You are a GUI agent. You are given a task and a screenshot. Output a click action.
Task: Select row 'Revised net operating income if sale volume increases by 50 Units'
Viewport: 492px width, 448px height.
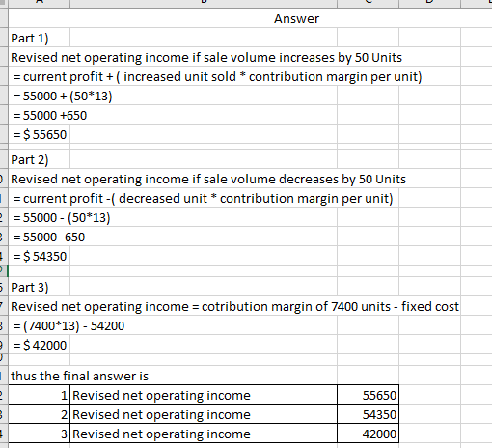click(x=206, y=57)
